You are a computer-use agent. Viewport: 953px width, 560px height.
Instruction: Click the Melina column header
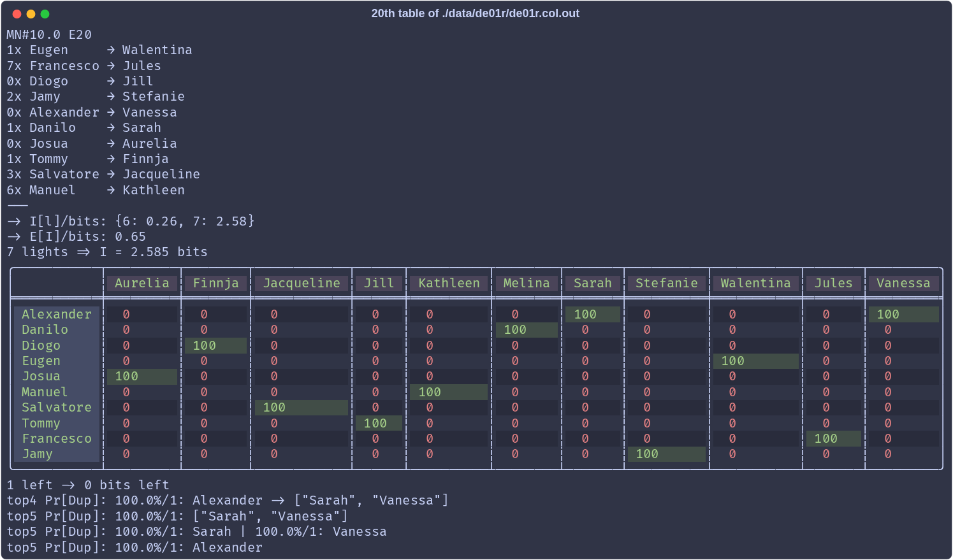point(527,283)
